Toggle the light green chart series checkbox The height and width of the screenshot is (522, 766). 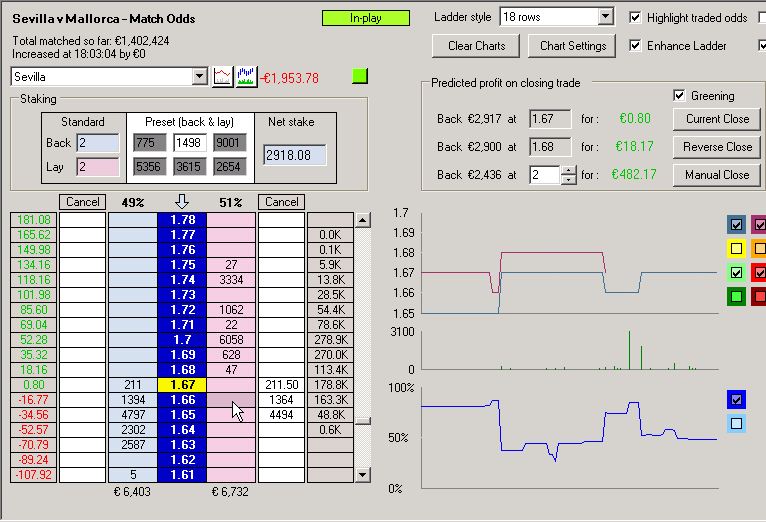coord(737,273)
